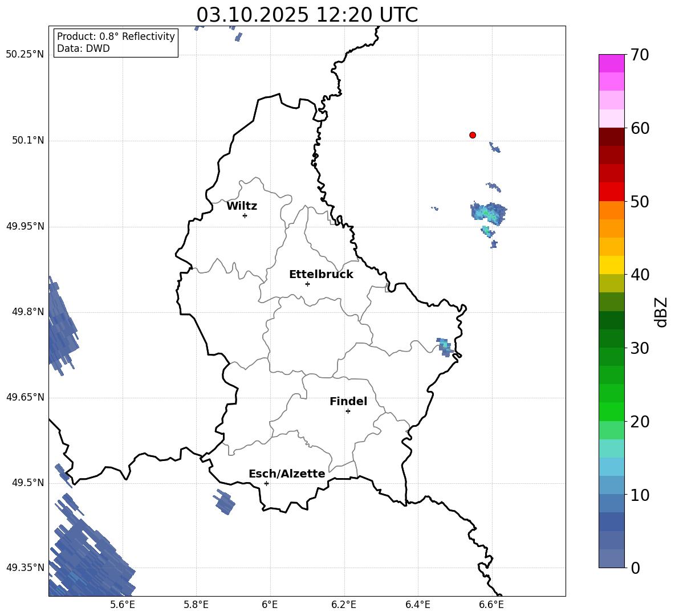
Task: Select the Wiltz label
Action: pyautogui.click(x=242, y=206)
